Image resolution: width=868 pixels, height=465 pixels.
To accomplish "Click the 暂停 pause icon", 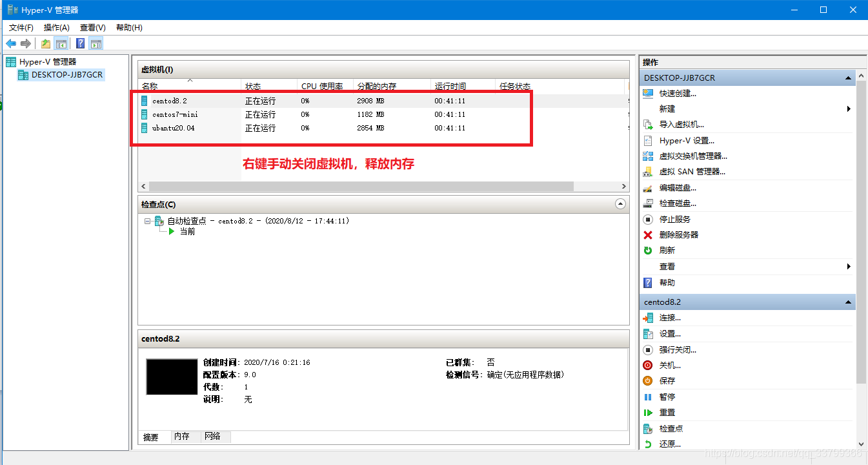I will coord(648,397).
